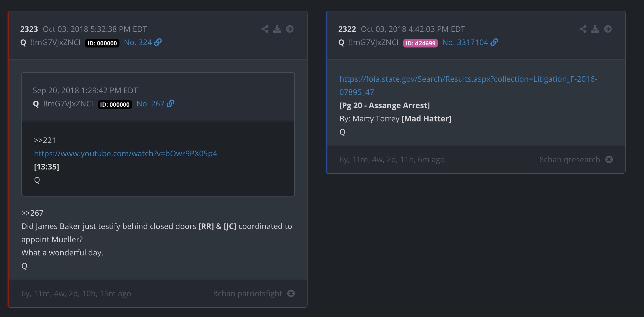Click chain link icon beside No. 267
Screen dimensions: 644x317
tap(171, 104)
